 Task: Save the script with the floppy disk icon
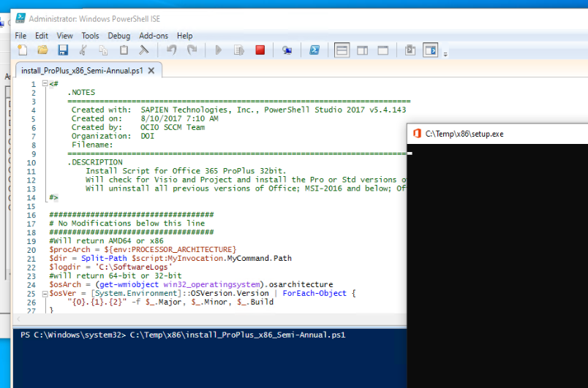coord(63,50)
